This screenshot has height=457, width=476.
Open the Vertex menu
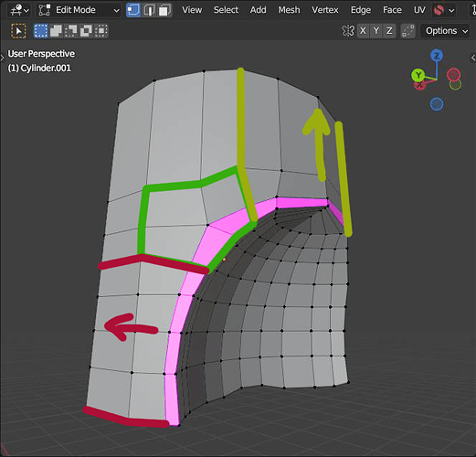(x=325, y=10)
